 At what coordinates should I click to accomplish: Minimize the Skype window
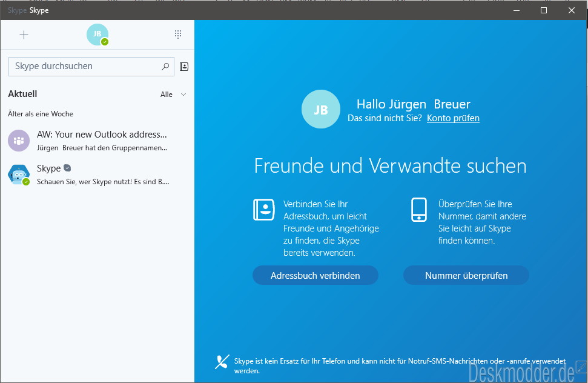(x=517, y=10)
